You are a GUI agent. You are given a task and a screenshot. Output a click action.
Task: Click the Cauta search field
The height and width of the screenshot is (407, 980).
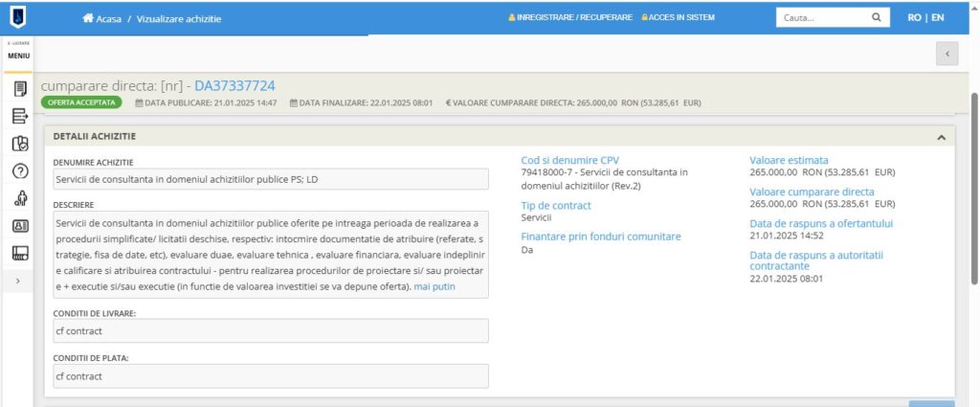pyautogui.click(x=823, y=17)
